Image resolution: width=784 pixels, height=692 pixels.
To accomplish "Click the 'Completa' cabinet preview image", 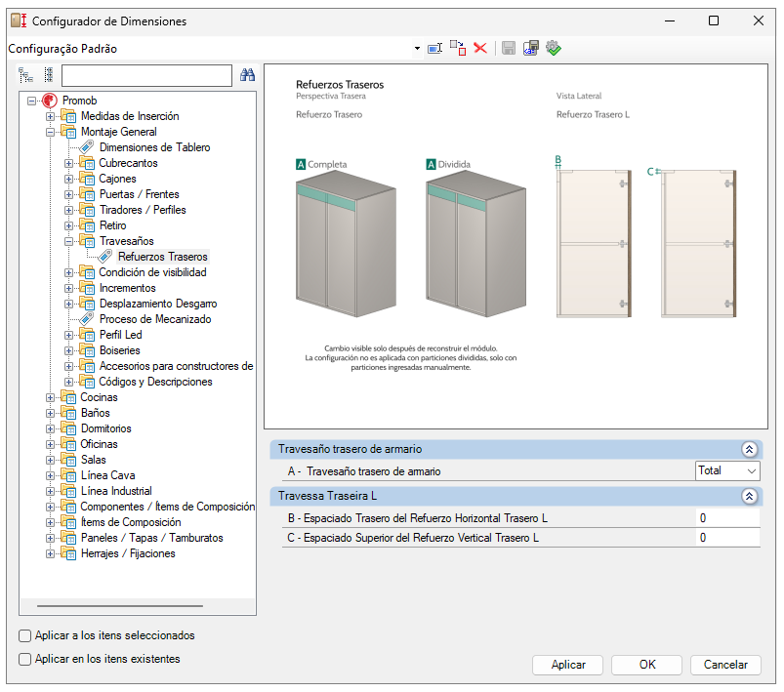I will tap(346, 243).
